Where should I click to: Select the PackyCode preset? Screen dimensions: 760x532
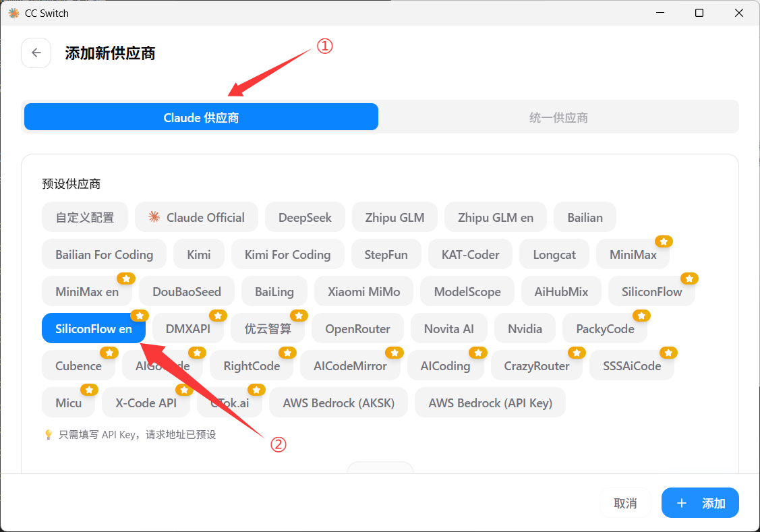[x=605, y=328]
